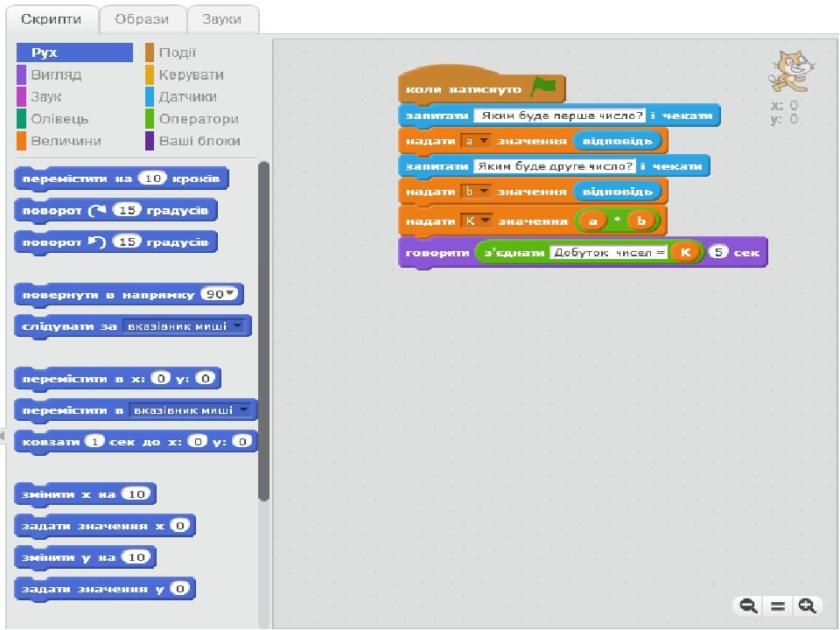Open the variable K dropdown in надати block
The height and width of the screenshot is (630, 840).
[486, 220]
